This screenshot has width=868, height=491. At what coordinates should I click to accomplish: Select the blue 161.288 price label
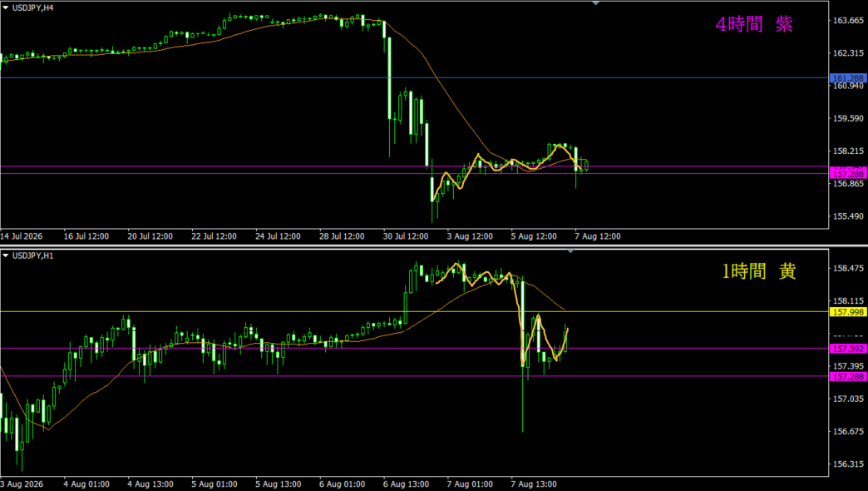click(848, 78)
